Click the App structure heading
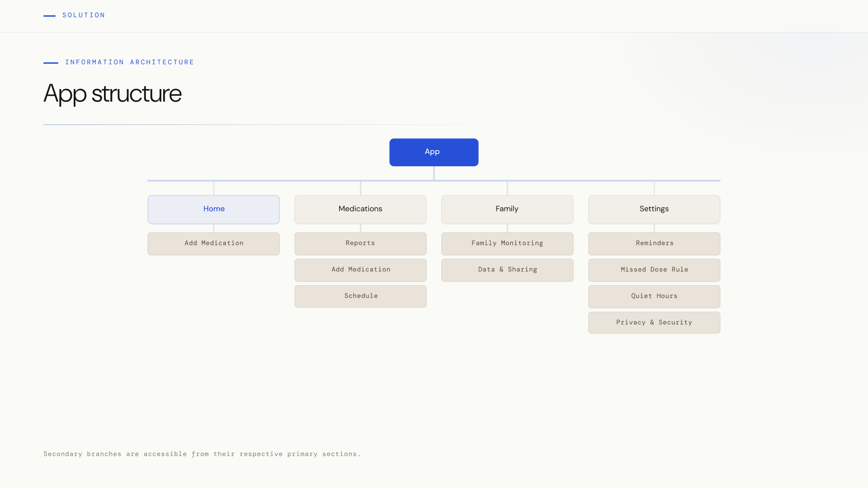The image size is (868, 488). 113,94
